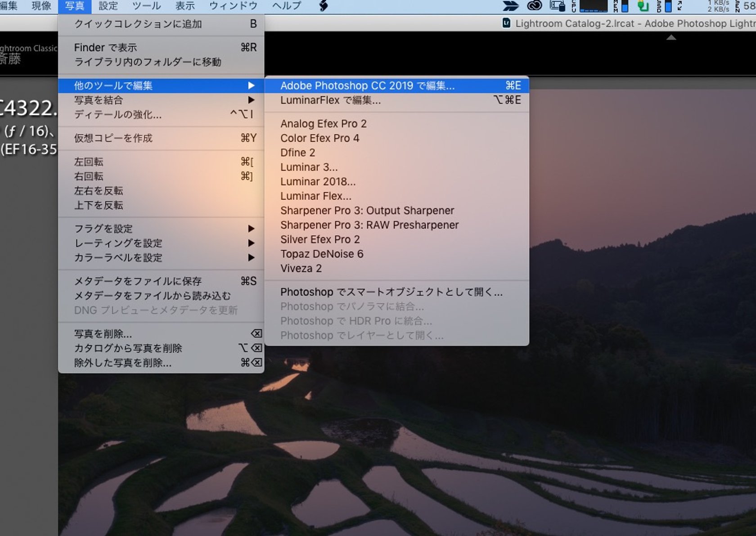Choose 除外した写真を削除...

(161, 363)
